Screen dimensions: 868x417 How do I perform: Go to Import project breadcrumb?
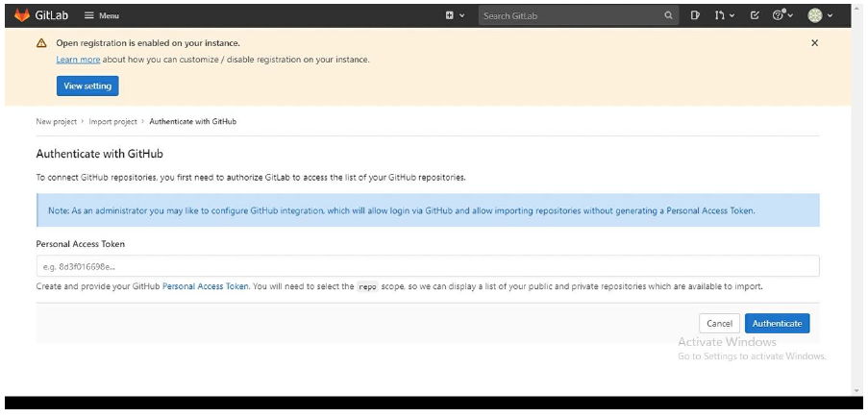(x=112, y=121)
